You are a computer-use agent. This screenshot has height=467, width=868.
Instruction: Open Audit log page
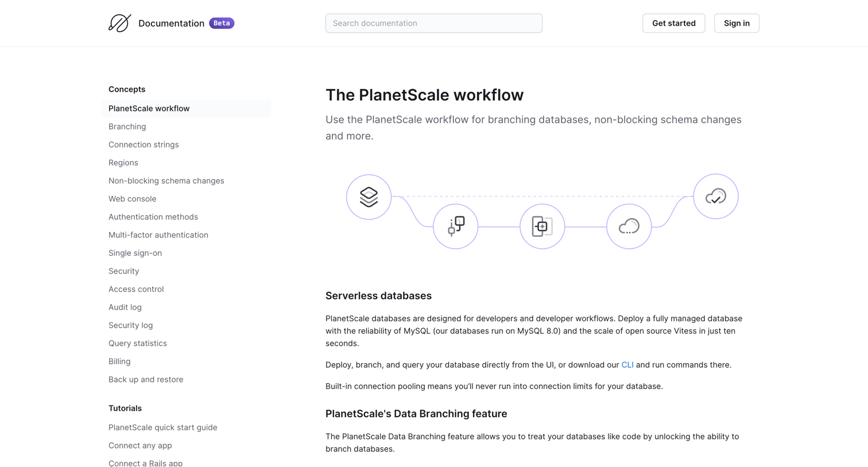pyautogui.click(x=125, y=307)
